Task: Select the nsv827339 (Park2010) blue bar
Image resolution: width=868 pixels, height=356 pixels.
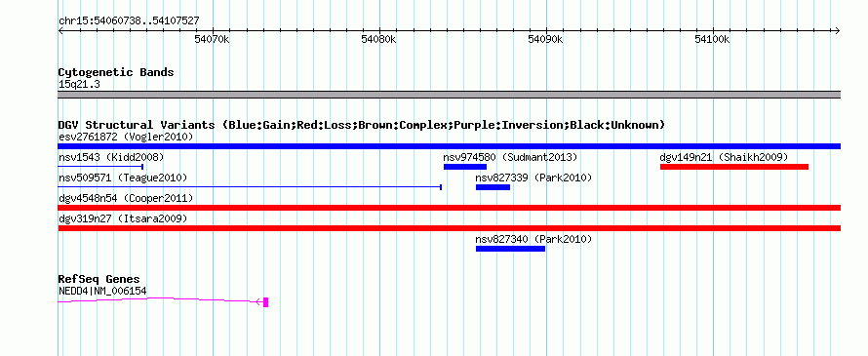Action: pyautogui.click(x=493, y=187)
